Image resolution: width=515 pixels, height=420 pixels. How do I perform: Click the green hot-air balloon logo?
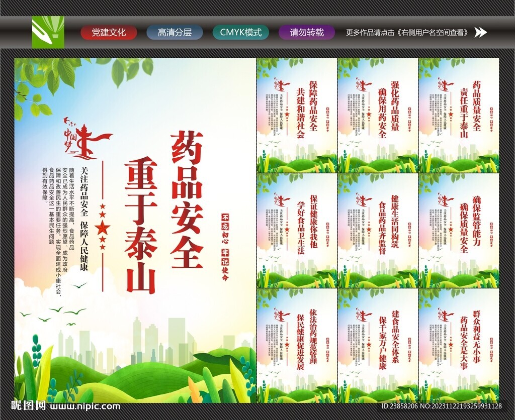pyautogui.click(x=48, y=33)
